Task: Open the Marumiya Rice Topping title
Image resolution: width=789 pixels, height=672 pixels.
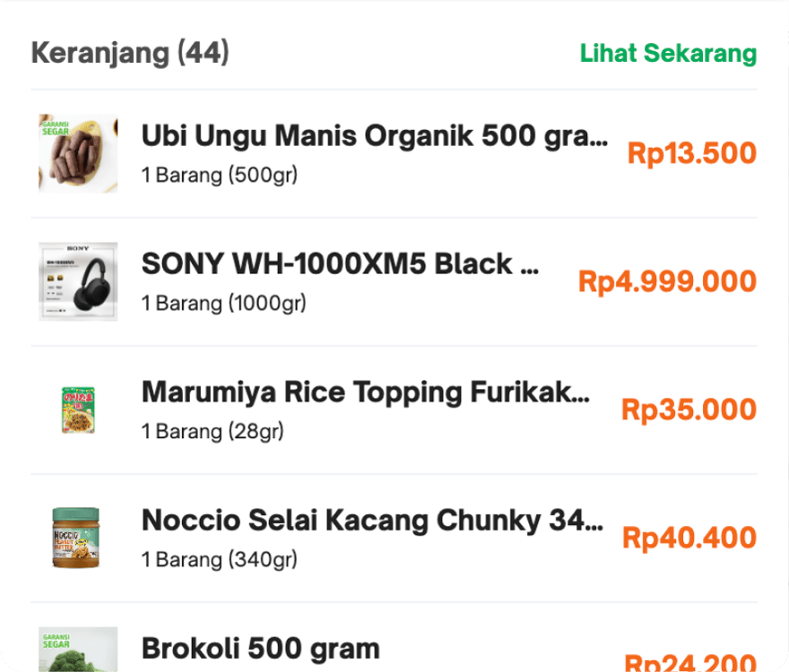Action: pyautogui.click(x=366, y=392)
